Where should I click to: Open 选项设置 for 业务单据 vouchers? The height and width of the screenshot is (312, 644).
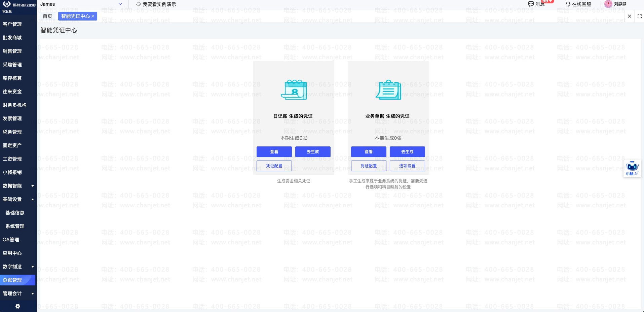407,166
